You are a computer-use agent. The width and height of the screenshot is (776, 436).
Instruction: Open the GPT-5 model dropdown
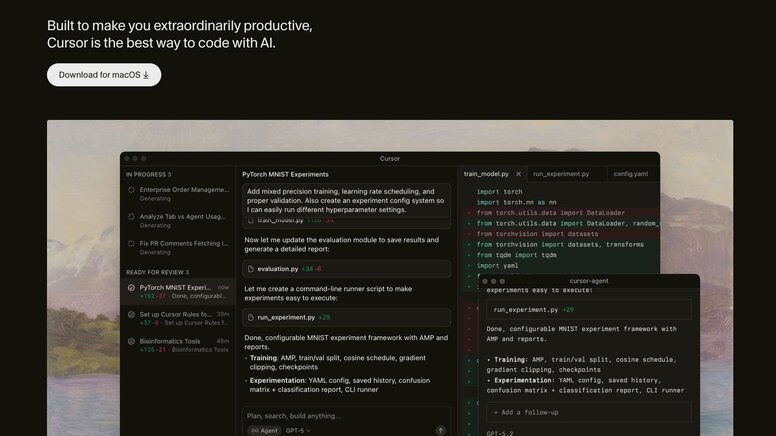298,430
